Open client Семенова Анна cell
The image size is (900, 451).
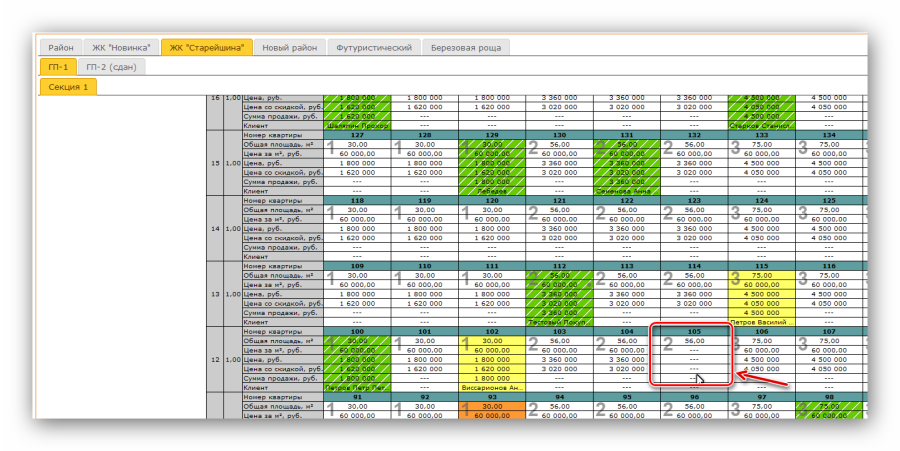(626, 191)
